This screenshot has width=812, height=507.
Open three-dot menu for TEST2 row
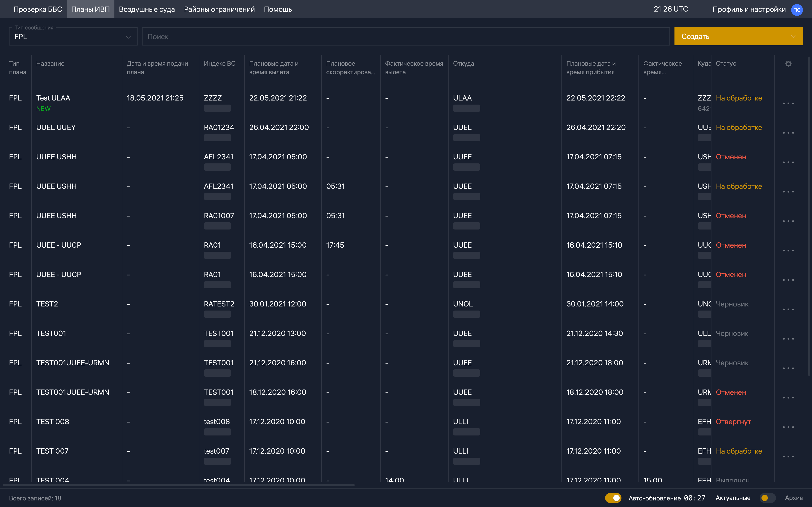[x=788, y=309]
